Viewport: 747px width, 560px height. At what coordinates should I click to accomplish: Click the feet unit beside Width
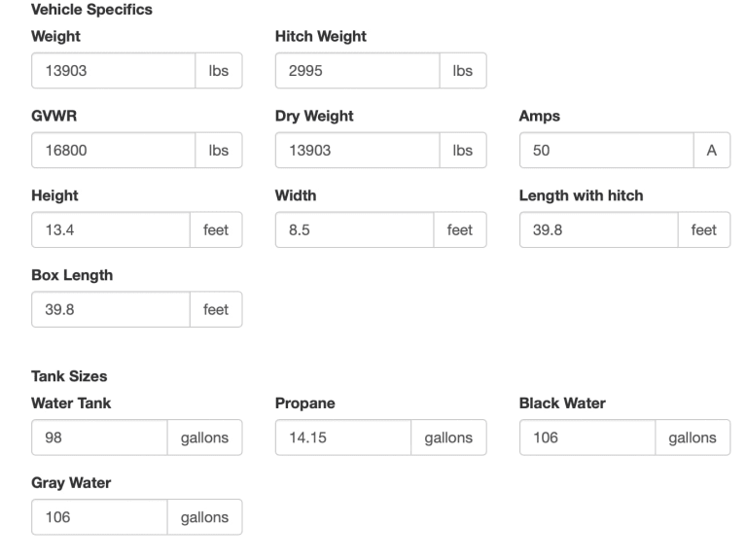tap(460, 230)
